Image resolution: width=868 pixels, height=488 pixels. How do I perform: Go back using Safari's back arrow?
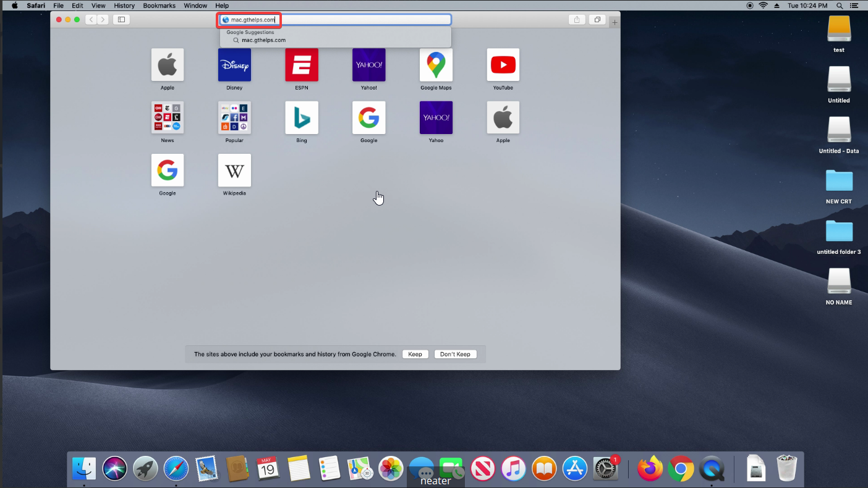tap(91, 20)
